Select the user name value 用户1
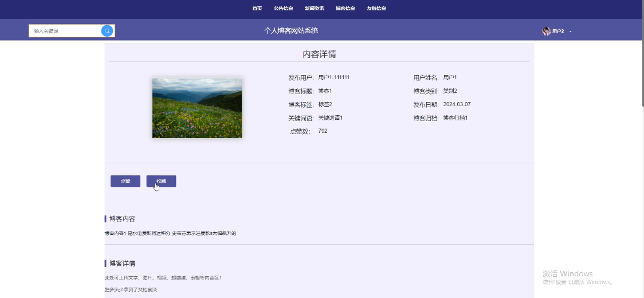This screenshot has height=298, width=644. click(x=450, y=77)
